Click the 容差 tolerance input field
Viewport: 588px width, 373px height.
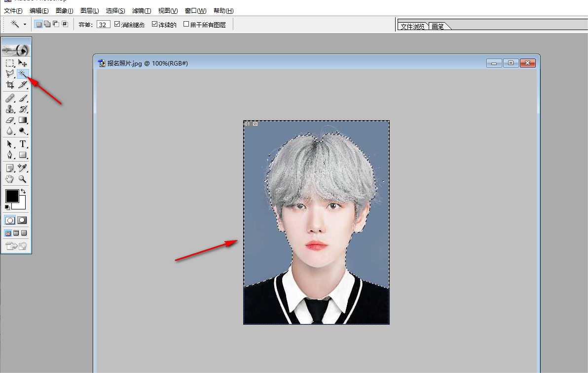pos(103,24)
